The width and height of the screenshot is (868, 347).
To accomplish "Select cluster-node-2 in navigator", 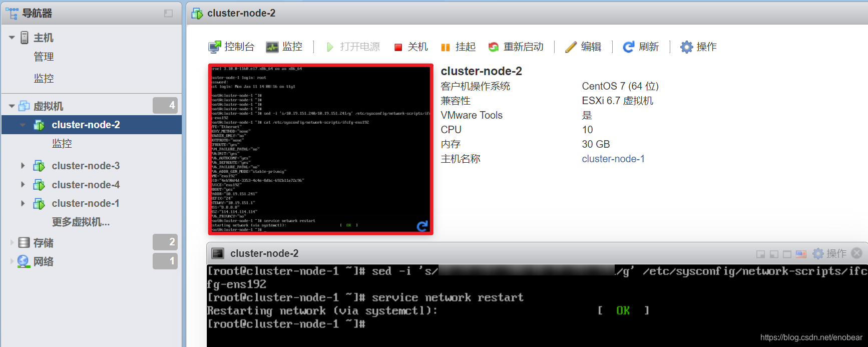I will coord(86,125).
